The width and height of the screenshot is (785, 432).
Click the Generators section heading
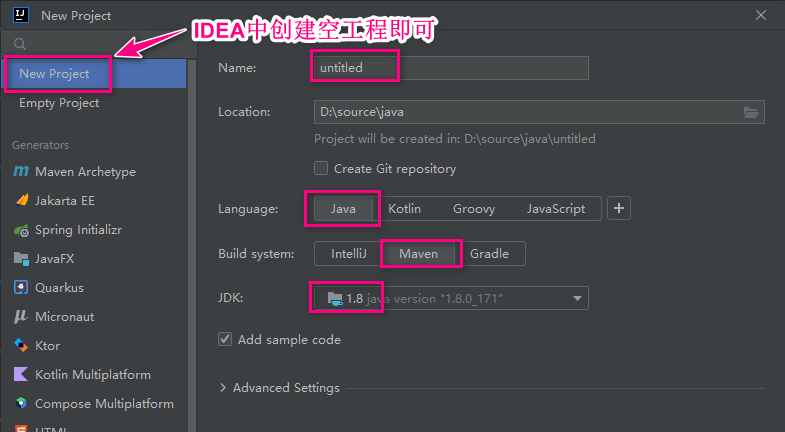pyautogui.click(x=41, y=145)
